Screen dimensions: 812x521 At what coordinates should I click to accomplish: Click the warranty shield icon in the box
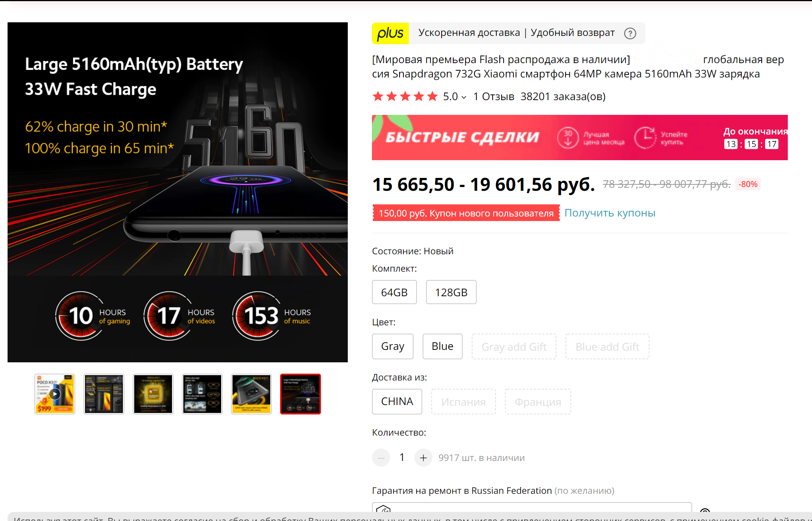pyautogui.click(x=383, y=509)
